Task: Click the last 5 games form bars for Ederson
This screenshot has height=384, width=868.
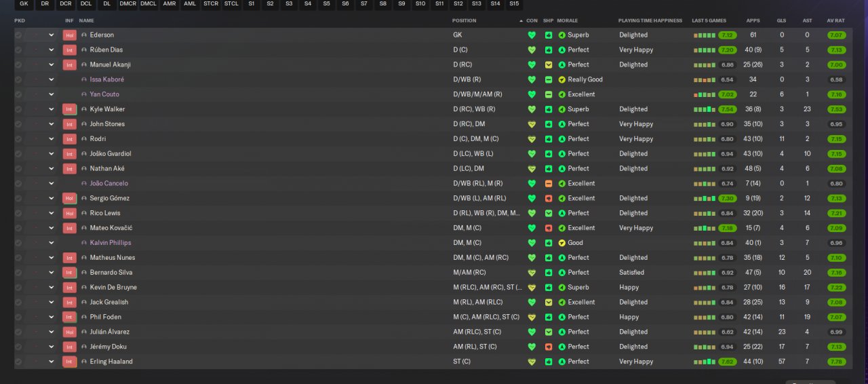Action: pos(704,35)
